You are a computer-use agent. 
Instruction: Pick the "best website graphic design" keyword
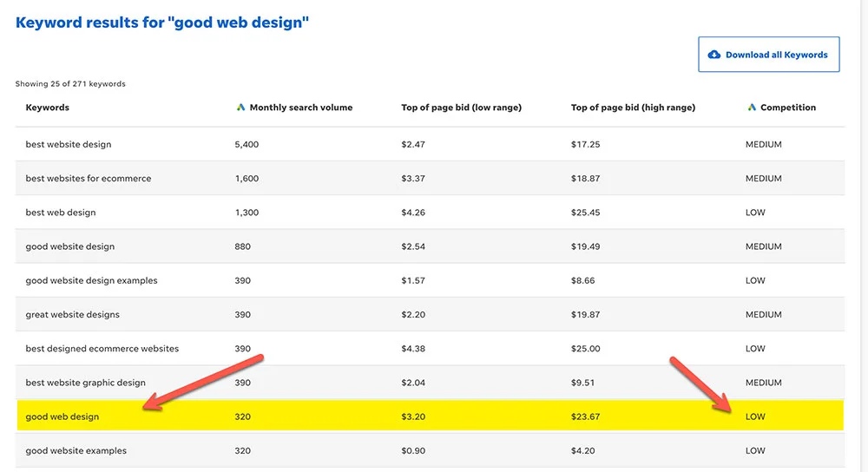86,383
